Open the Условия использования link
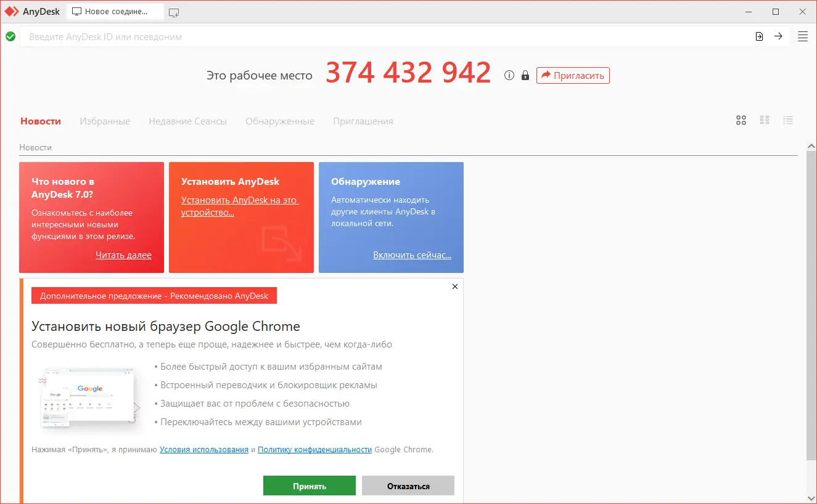The image size is (817, 504). point(204,450)
